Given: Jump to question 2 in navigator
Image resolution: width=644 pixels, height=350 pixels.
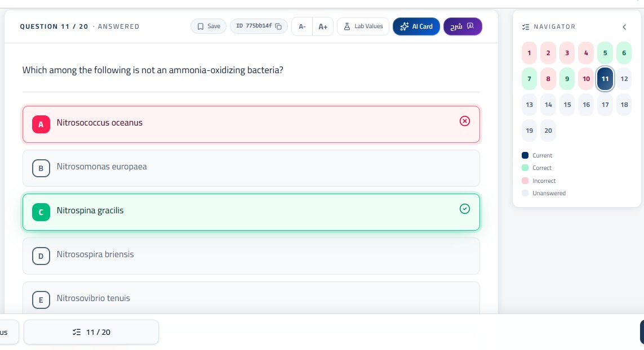Looking at the screenshot, I should 548,53.
